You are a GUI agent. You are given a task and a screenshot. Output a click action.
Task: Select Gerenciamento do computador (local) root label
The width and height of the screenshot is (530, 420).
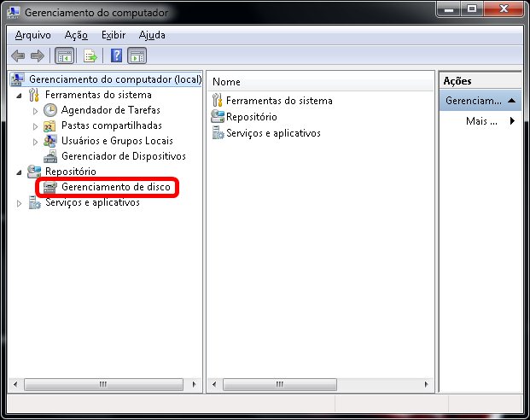(x=115, y=79)
